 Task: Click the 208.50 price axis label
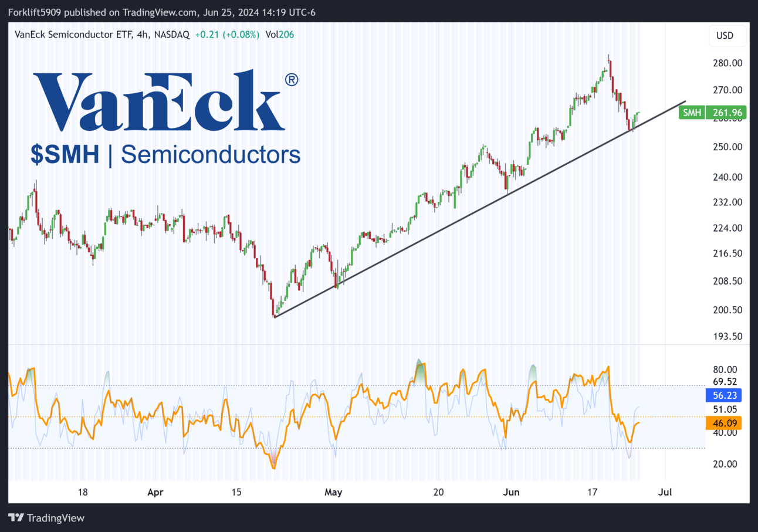pos(727,281)
